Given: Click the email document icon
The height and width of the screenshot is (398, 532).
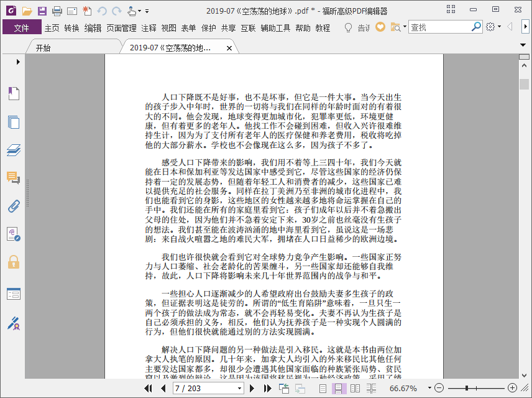Looking at the screenshot, I should pyautogui.click(x=72, y=12).
